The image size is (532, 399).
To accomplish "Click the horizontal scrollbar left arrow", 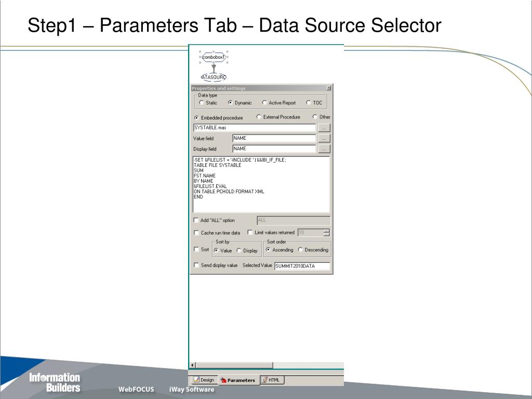I will [x=192, y=365].
